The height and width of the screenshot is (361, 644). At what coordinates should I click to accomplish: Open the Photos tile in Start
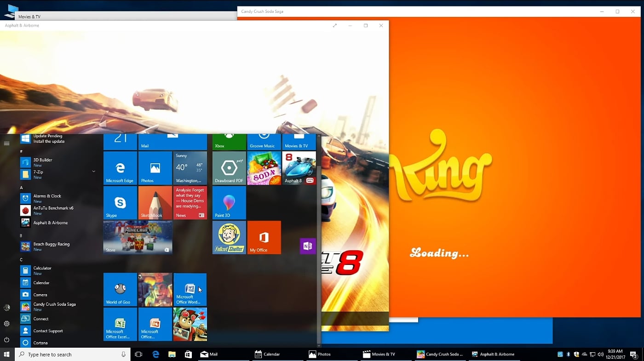155,168
